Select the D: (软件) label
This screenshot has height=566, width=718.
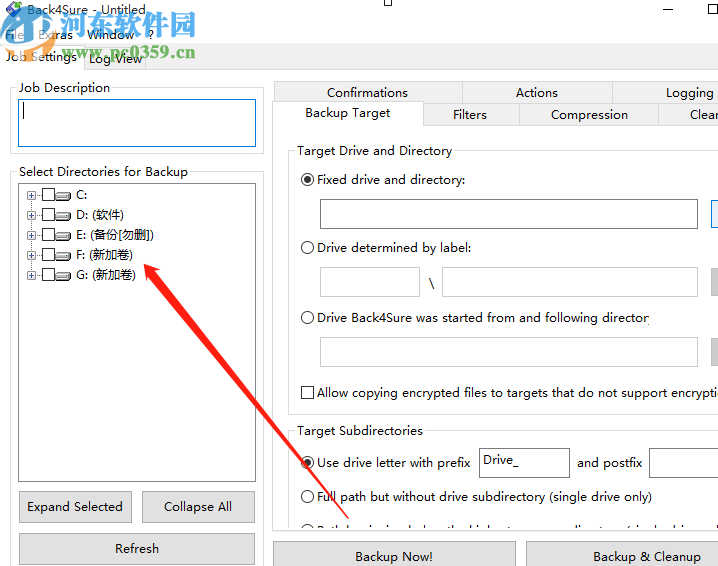pyautogui.click(x=100, y=215)
